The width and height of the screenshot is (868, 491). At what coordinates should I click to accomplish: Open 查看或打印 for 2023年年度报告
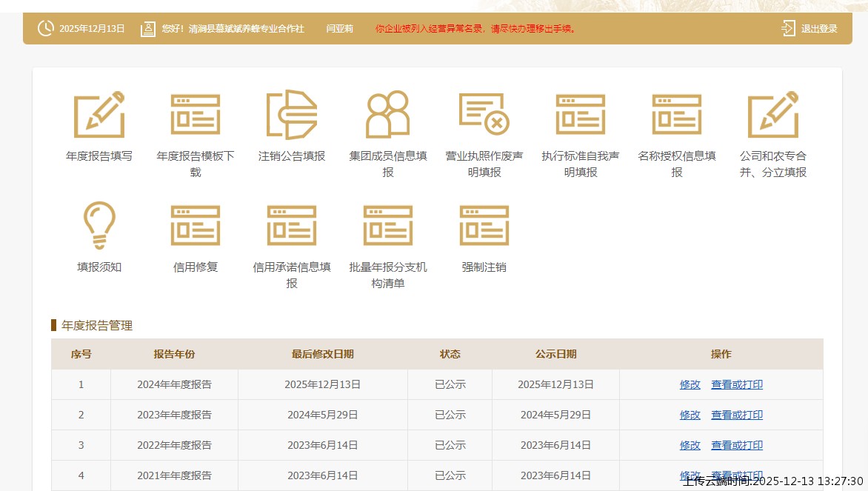[737, 415]
